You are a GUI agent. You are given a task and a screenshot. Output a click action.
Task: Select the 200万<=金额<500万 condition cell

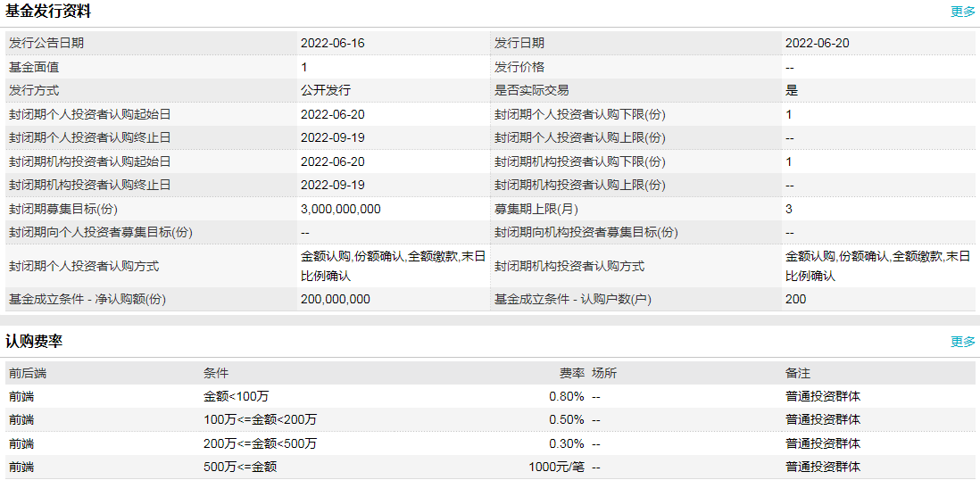click(260, 443)
